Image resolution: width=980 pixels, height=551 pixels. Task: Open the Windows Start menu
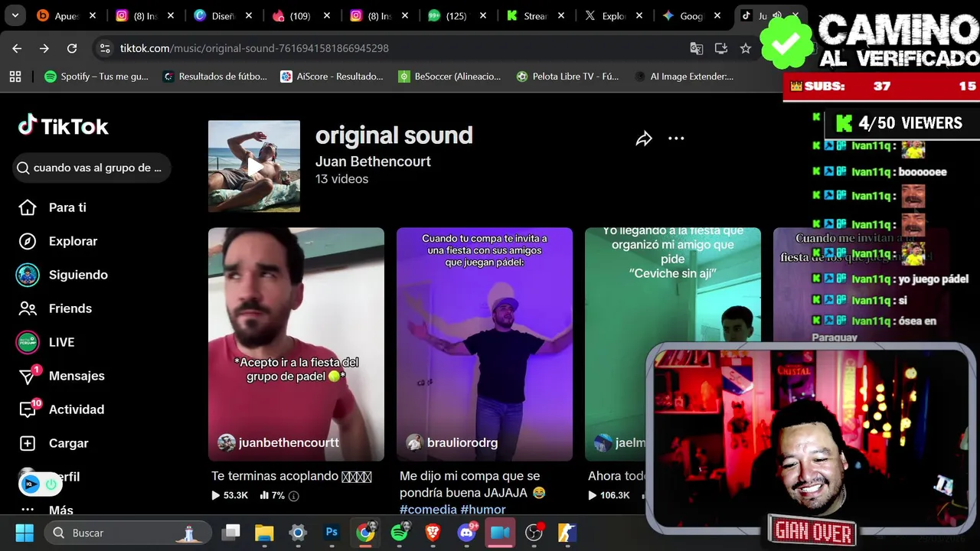click(x=24, y=533)
